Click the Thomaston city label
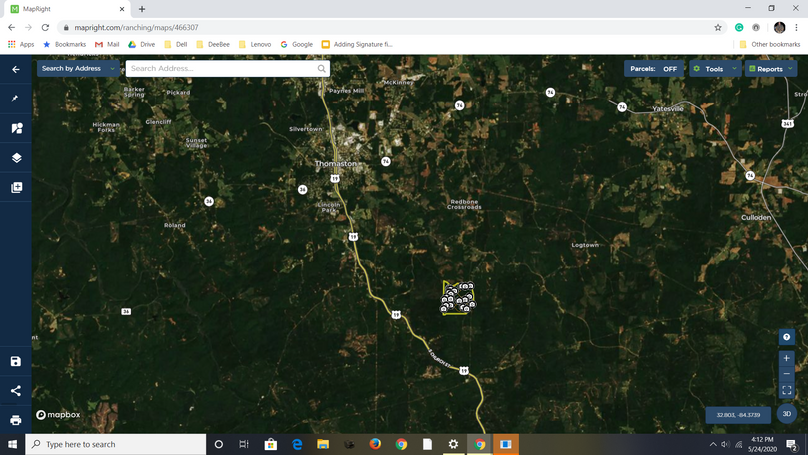Viewport: 808px width, 455px height. [x=335, y=163]
